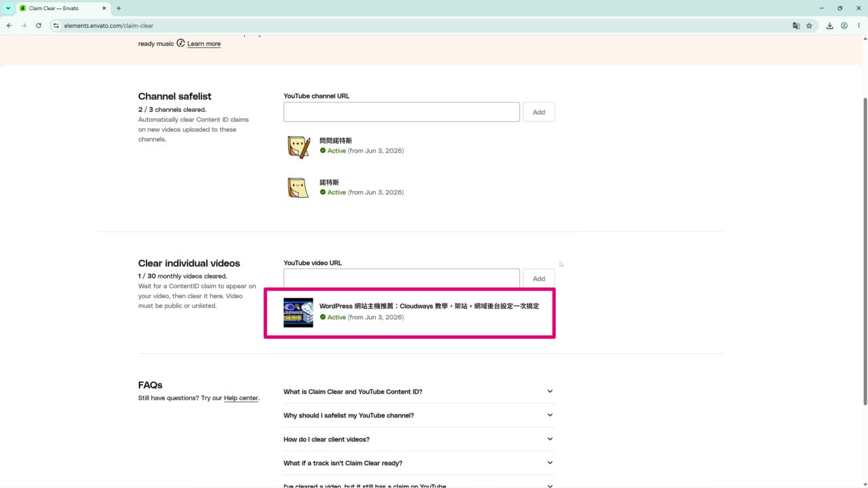Expand "What if a track isn't Claim Clear ready?"
The image size is (868, 488).
click(419, 463)
